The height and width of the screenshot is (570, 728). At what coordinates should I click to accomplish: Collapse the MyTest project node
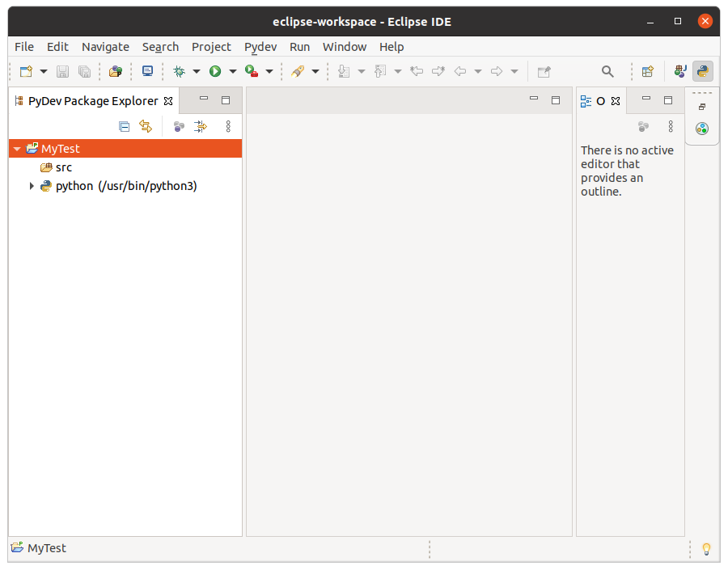[x=17, y=149]
